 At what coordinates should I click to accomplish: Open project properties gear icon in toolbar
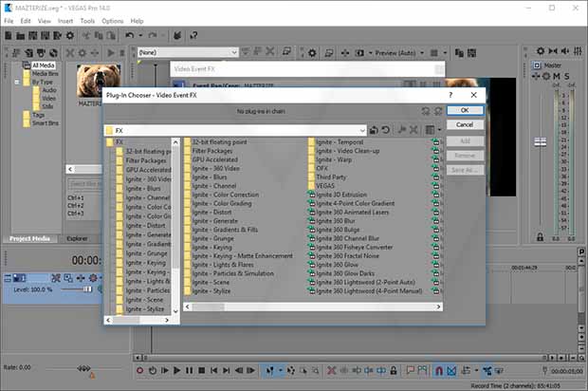click(x=70, y=36)
